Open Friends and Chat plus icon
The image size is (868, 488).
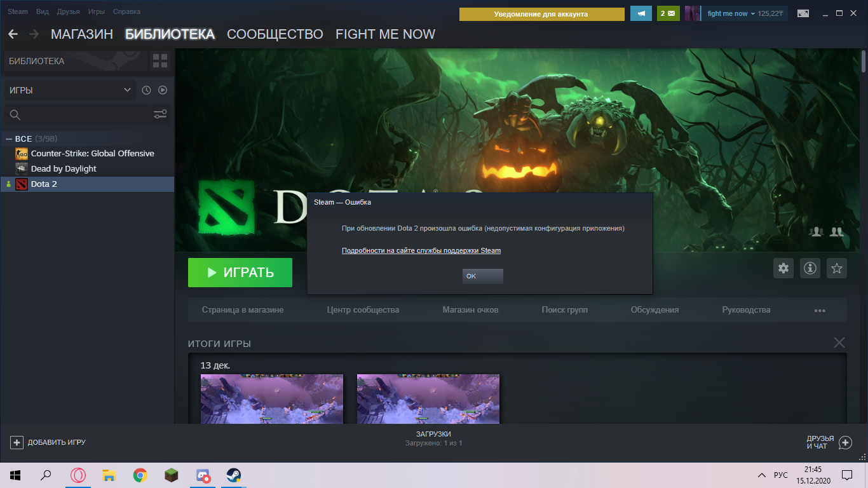[x=845, y=442]
